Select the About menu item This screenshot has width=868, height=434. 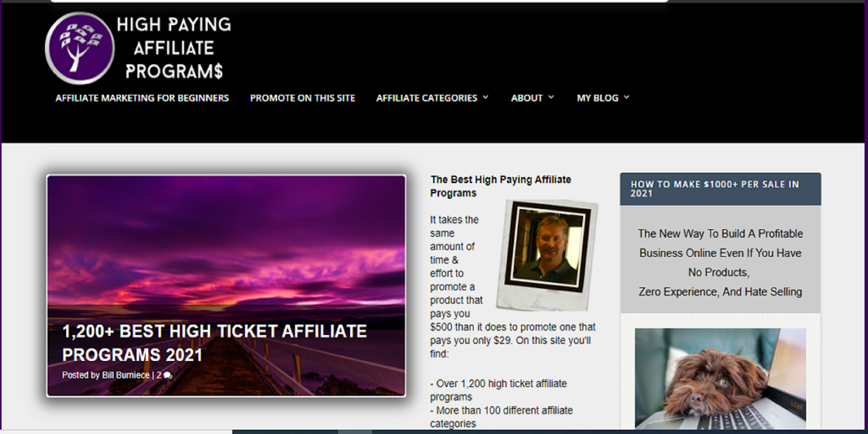[527, 98]
